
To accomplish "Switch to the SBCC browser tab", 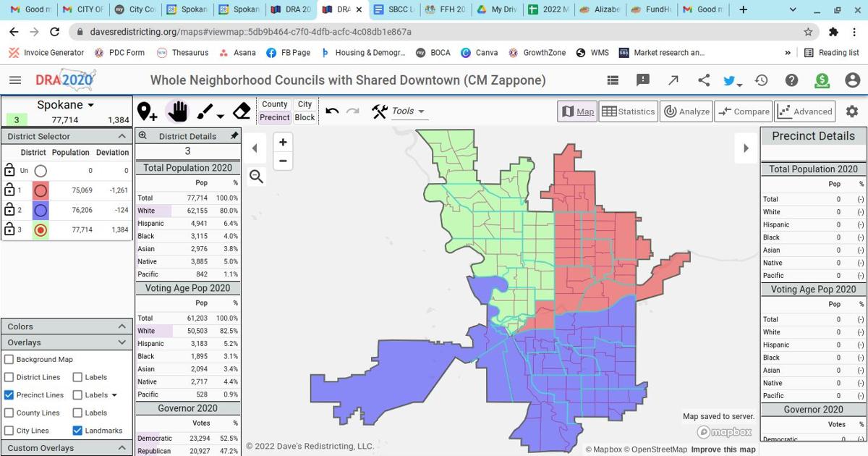I will pos(394,10).
